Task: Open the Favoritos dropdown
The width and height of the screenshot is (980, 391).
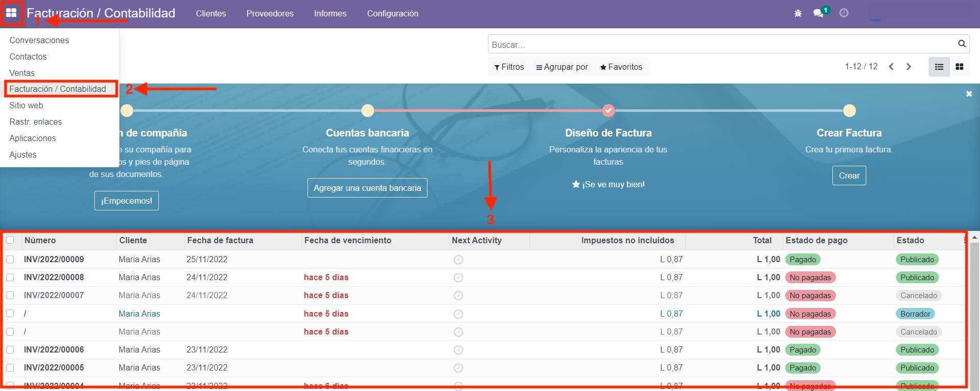Action: [x=621, y=67]
